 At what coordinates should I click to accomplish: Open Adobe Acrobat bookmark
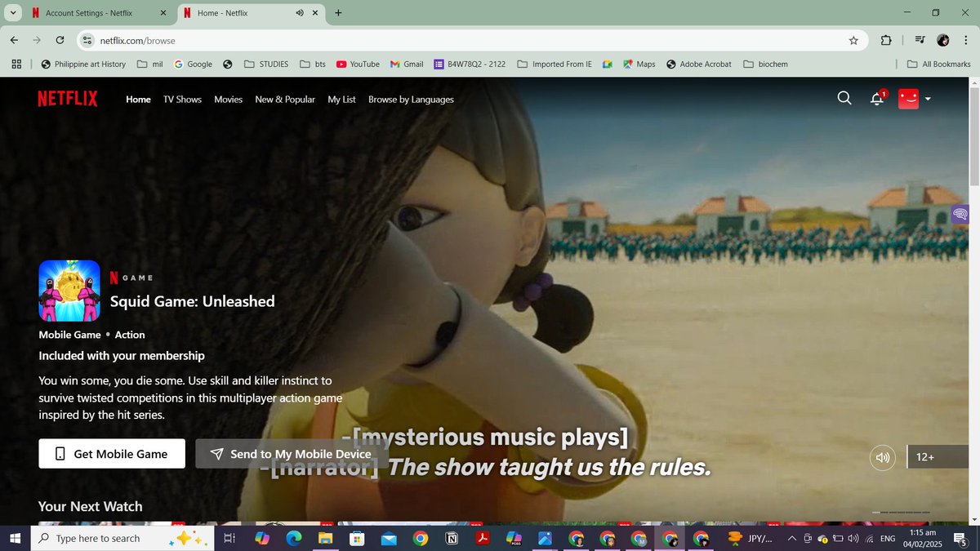(699, 64)
